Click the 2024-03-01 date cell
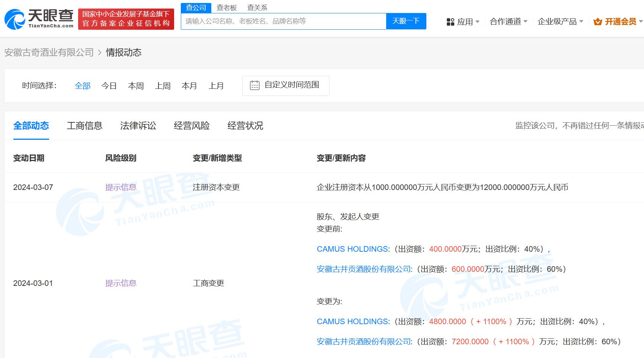 tap(33, 283)
